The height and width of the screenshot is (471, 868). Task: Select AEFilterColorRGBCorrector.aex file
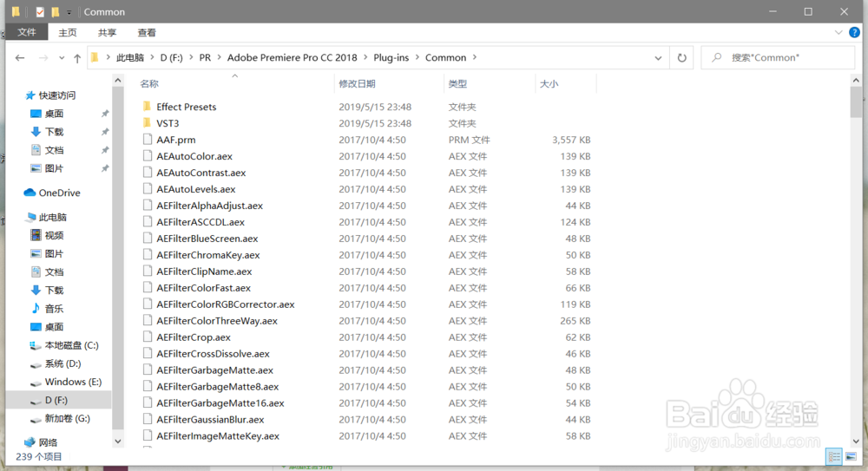tap(226, 304)
